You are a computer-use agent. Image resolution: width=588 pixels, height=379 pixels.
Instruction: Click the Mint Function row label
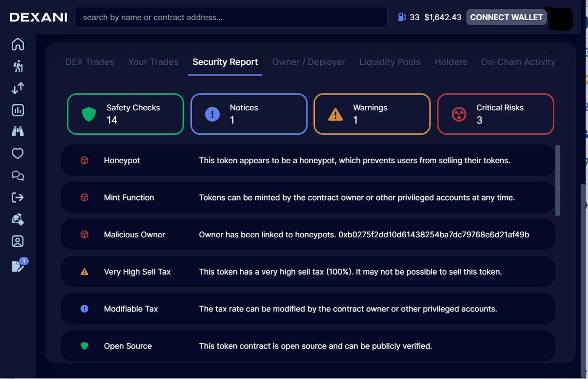pyautogui.click(x=129, y=198)
